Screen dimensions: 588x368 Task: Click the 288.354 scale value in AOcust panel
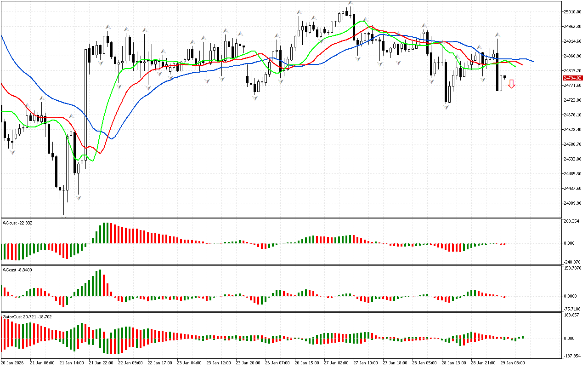point(571,221)
